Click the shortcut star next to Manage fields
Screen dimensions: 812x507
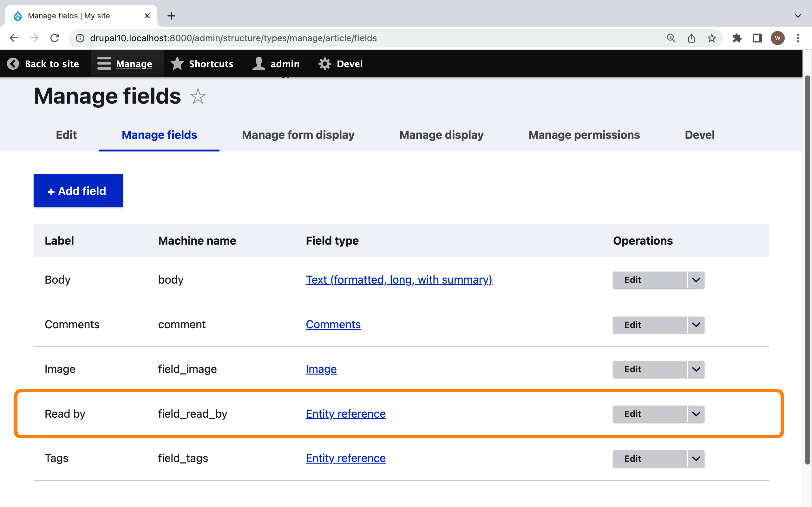coord(198,97)
